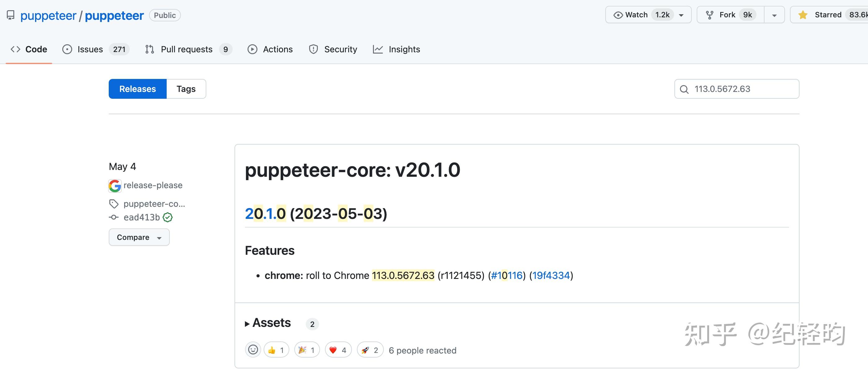868x369 pixels.
Task: Open the Compare dropdown
Action: click(x=139, y=237)
